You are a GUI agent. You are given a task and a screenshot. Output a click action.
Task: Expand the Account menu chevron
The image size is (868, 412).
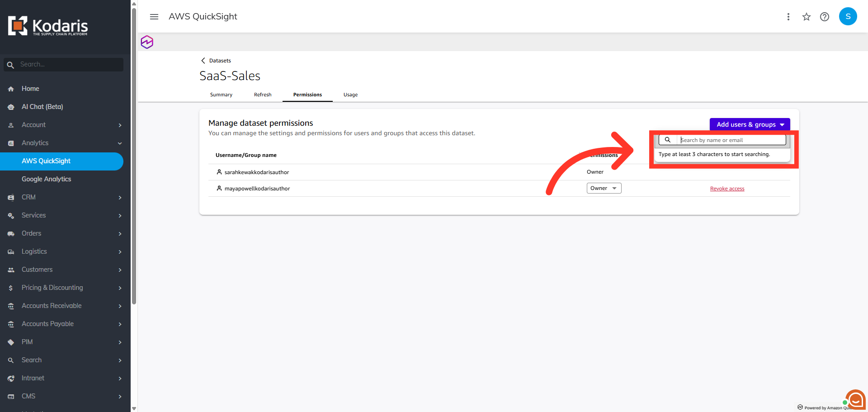pyautogui.click(x=120, y=125)
